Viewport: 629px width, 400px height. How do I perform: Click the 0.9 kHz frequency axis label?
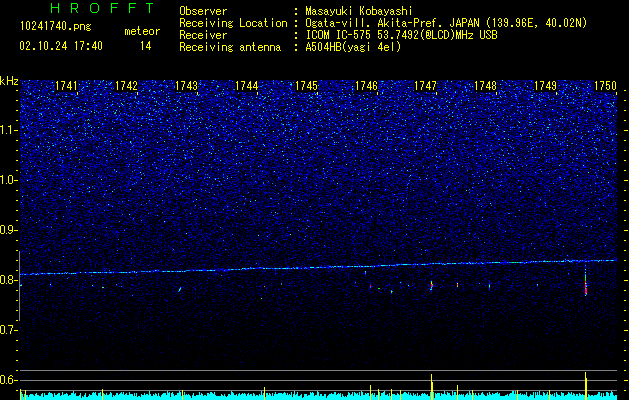7,230
